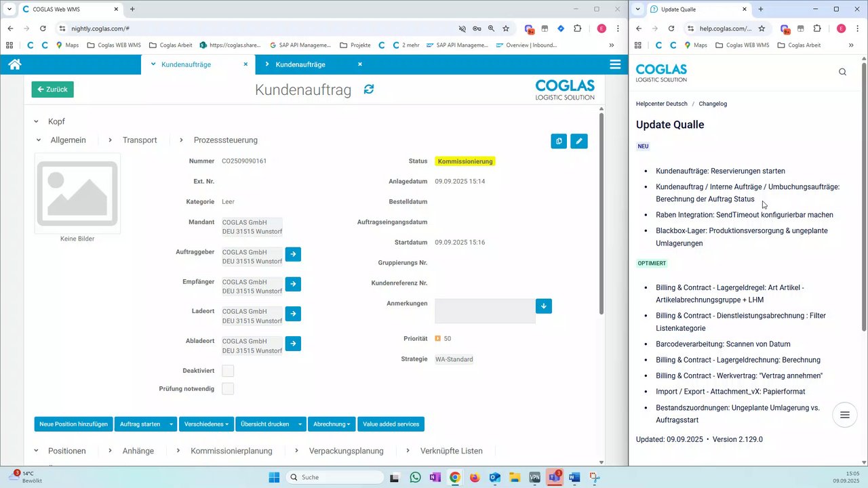Open the Abrechnung dropdown
This screenshot has width=868, height=488.
click(x=332, y=424)
